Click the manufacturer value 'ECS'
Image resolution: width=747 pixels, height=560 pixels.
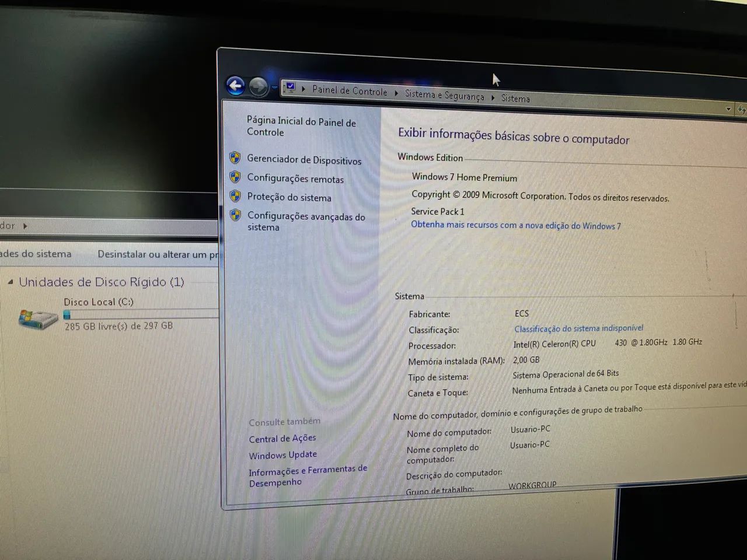pyautogui.click(x=521, y=313)
